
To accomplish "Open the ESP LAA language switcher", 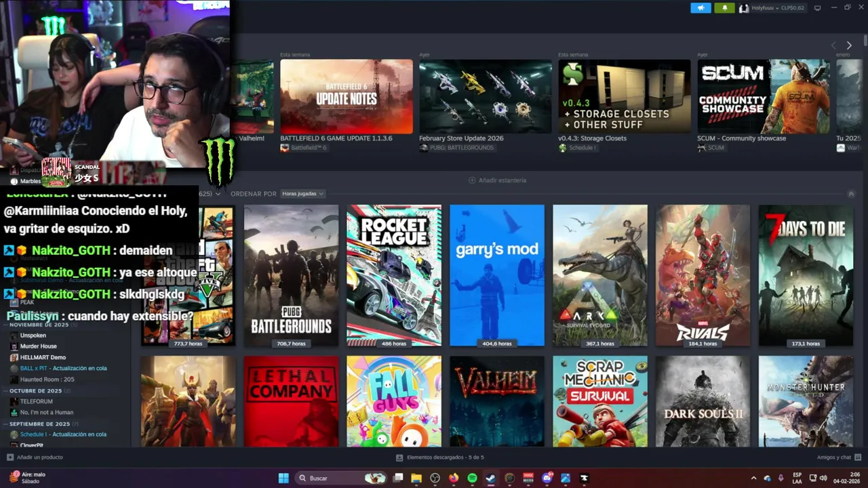I will coord(797,478).
